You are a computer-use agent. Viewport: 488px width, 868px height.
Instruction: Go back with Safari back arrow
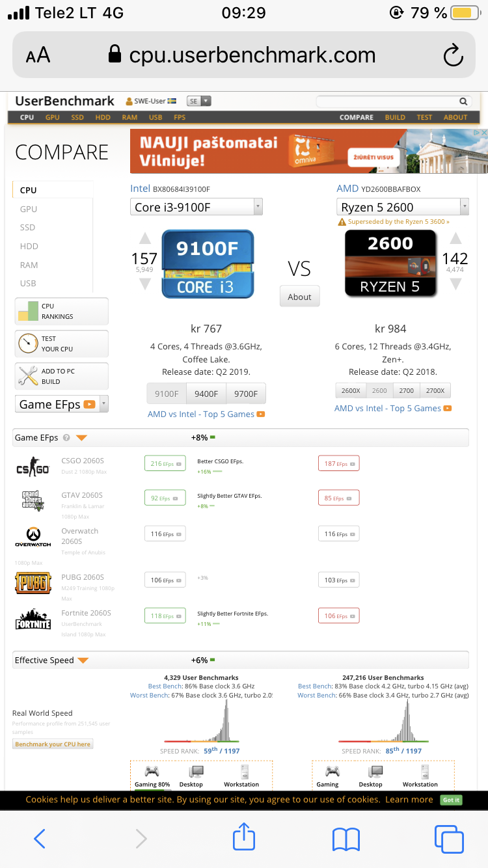tap(39, 839)
